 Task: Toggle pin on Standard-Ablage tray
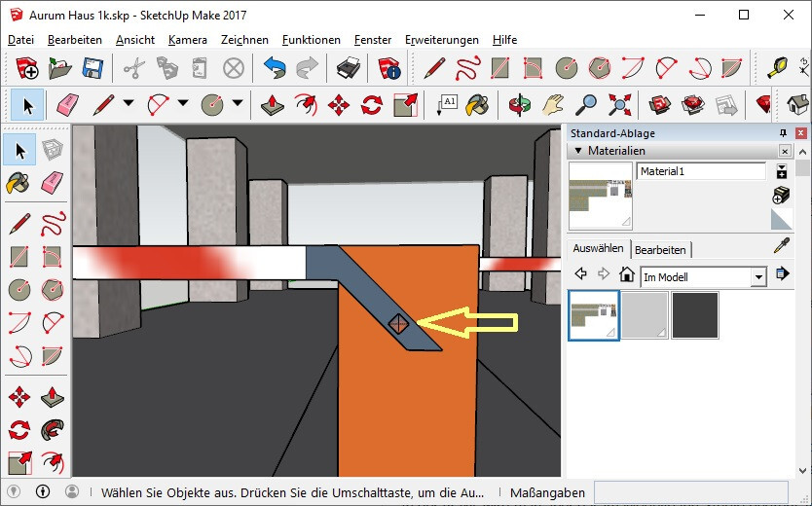[x=783, y=133]
